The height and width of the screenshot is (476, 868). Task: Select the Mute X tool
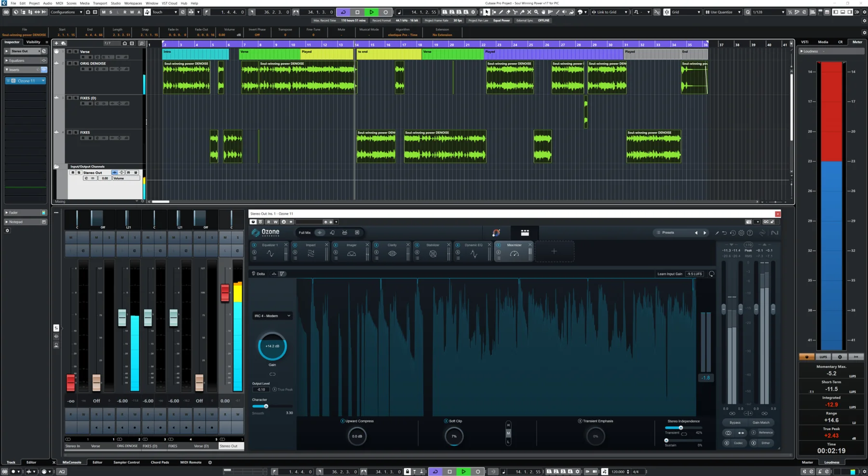coord(529,12)
